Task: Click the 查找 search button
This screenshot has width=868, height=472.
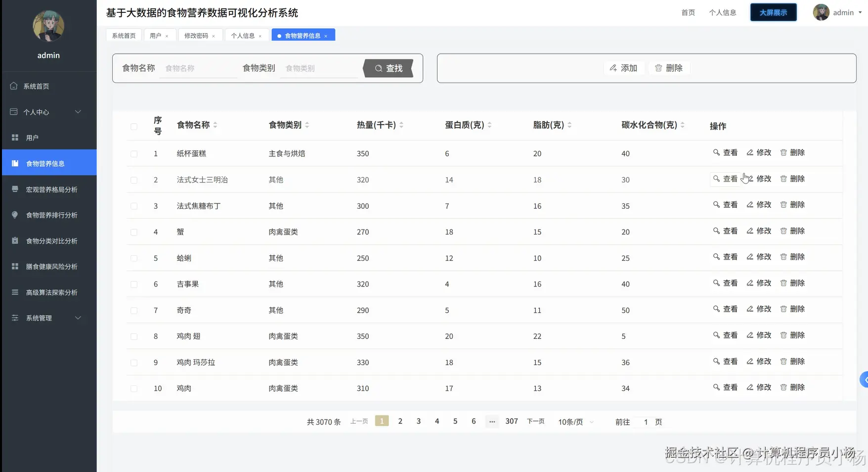Action: 389,68
